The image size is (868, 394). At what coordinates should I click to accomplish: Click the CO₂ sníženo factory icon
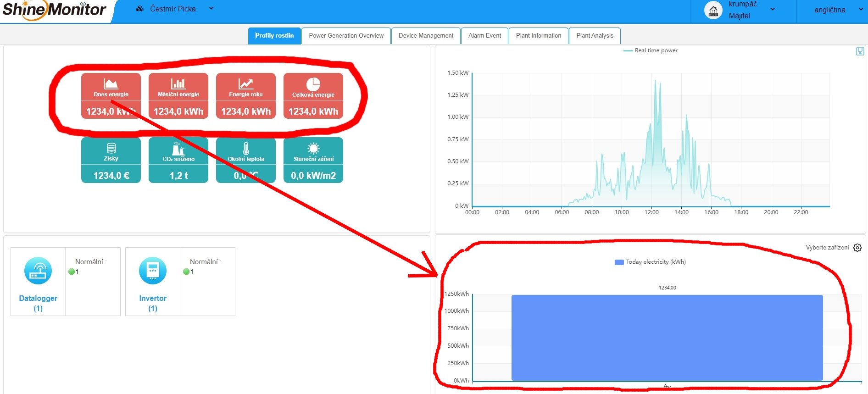coord(178,149)
